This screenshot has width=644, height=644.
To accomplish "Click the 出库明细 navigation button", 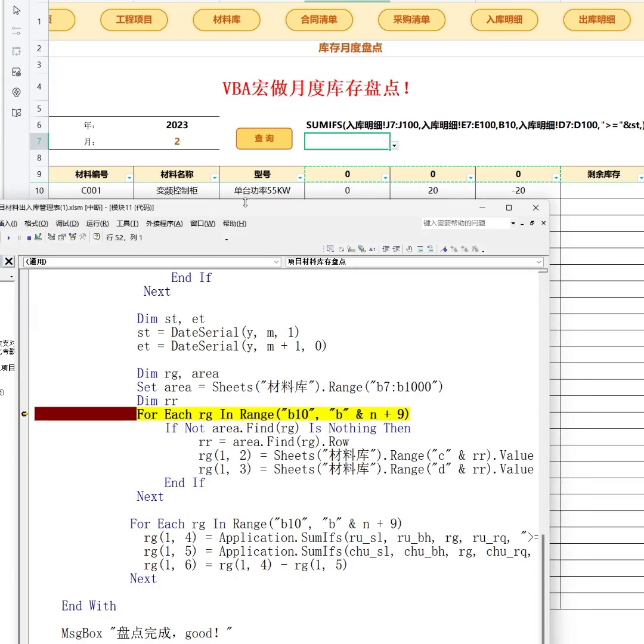I will [597, 20].
